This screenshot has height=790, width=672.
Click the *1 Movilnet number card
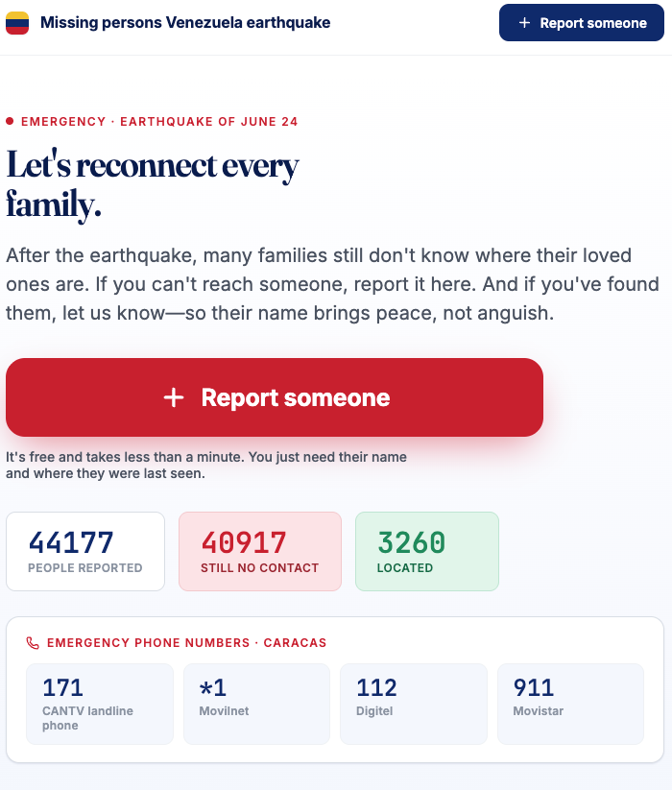point(257,704)
